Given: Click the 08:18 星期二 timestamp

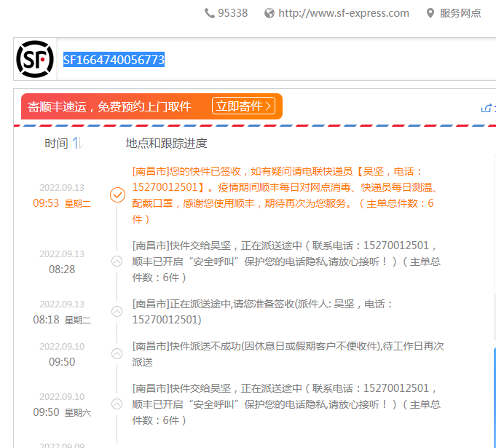Looking at the screenshot, I should tap(62, 320).
